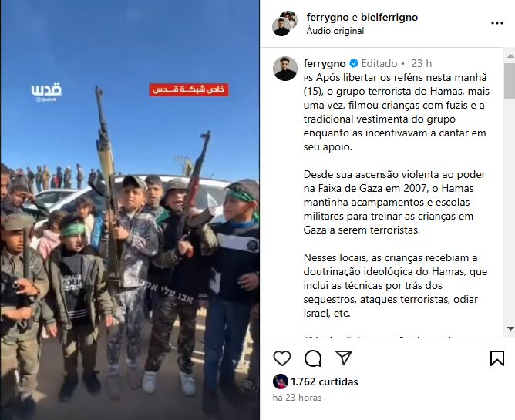Viewport: 515px width, 420px height.
Task: Click the small liker avatar beside 1.762 curtidas
Action: tap(280, 381)
